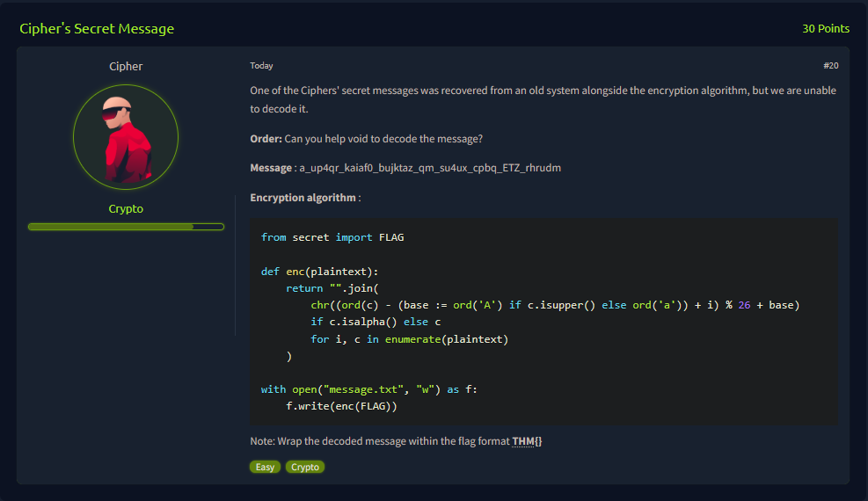Click Cipher's circular avatar image

[126, 137]
